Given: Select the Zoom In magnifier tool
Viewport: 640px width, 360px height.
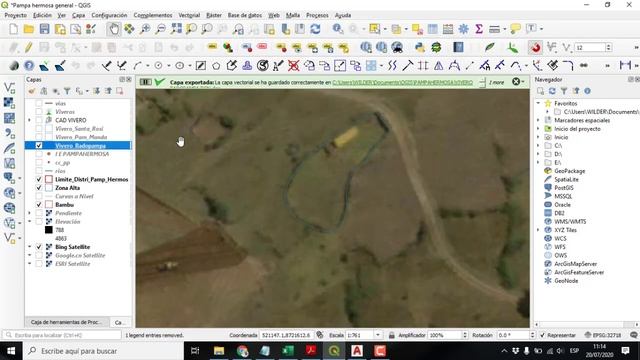Looking at the screenshot, I should [145, 29].
